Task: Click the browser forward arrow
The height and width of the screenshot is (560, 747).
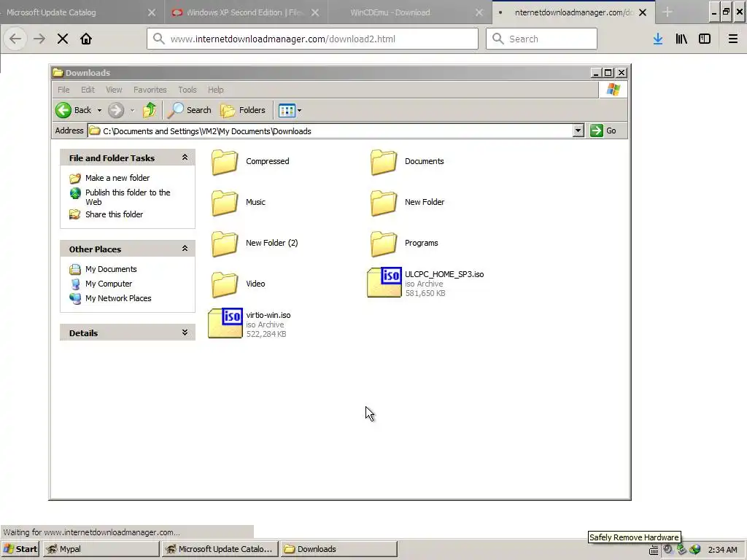Action: [39, 39]
